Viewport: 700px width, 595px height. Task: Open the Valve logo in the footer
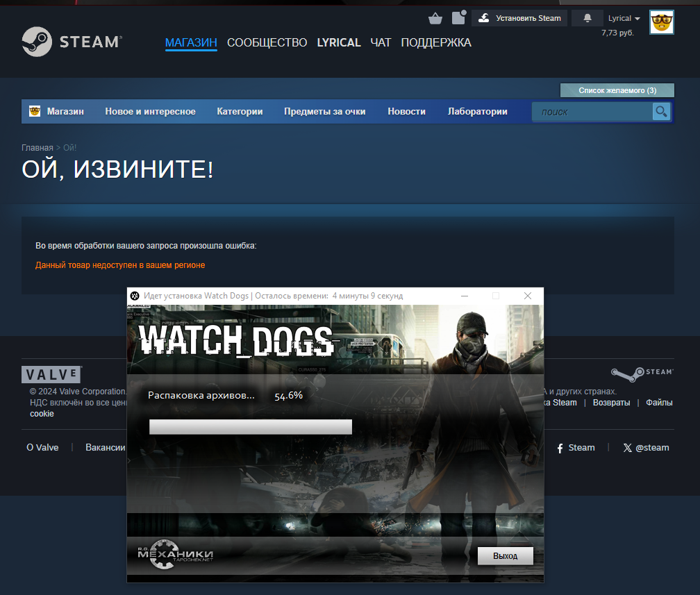point(51,374)
